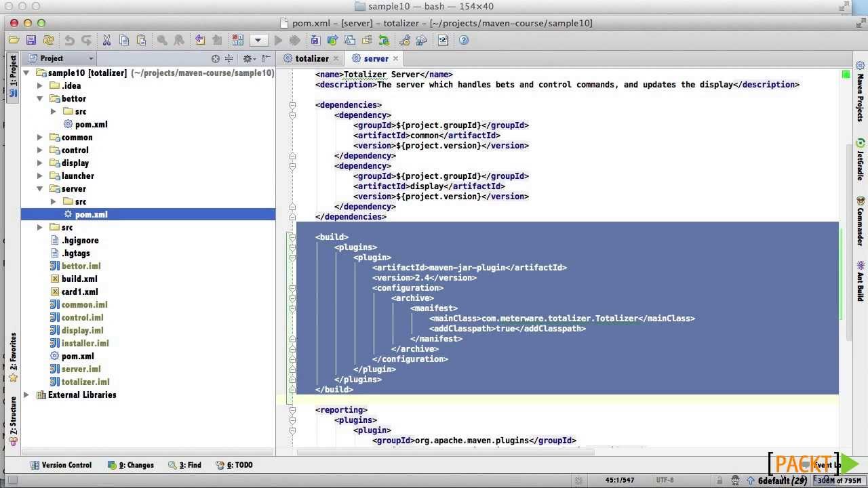Save all with the floppy disk icon
Image resolution: width=868 pixels, height=488 pixels.
31,41
